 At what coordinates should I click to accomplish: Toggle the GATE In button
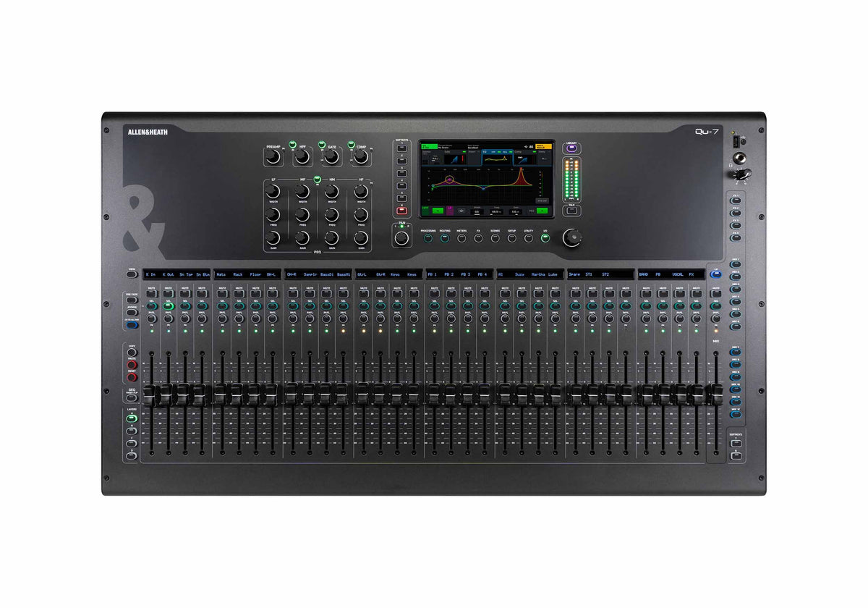[323, 144]
